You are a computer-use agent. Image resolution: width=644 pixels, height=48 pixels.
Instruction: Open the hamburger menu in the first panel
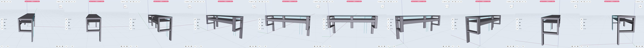pos(2,2)
